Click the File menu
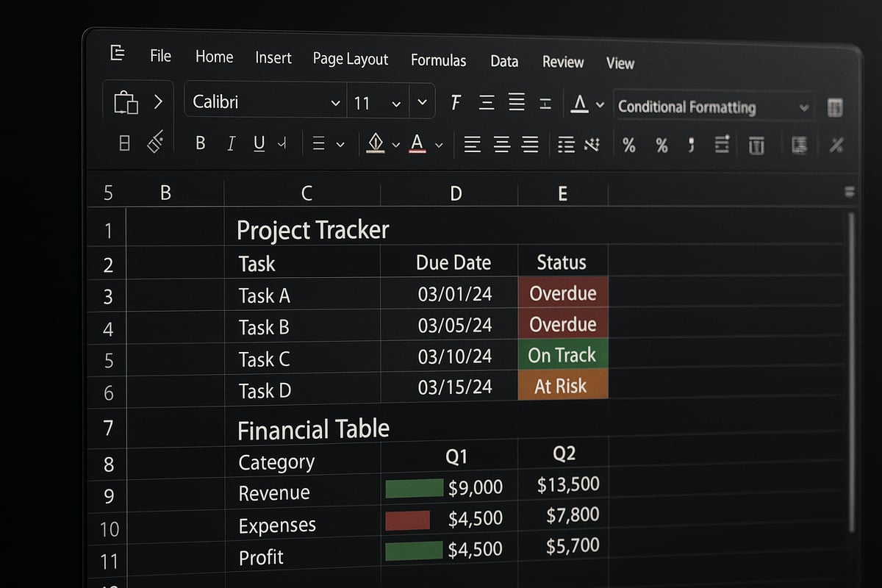 tap(159, 55)
